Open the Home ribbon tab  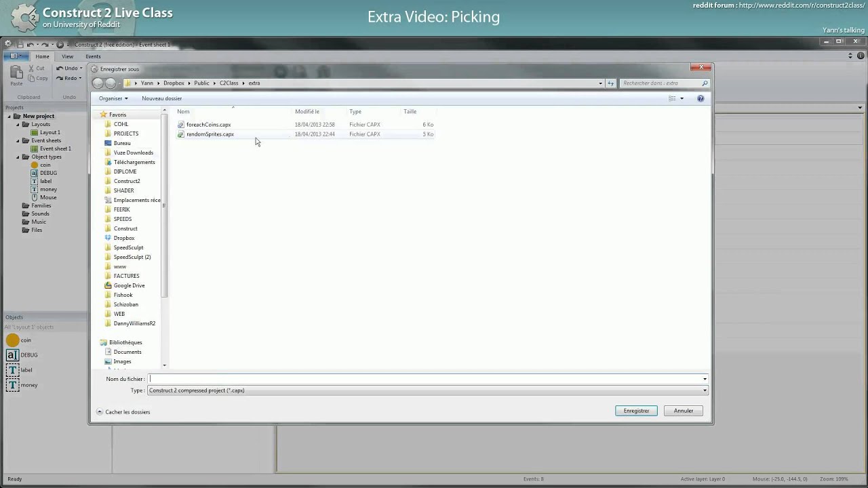coord(42,56)
